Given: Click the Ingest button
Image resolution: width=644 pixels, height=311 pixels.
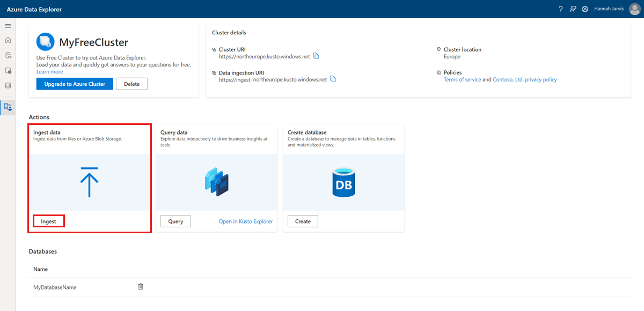Looking at the screenshot, I should point(49,221).
